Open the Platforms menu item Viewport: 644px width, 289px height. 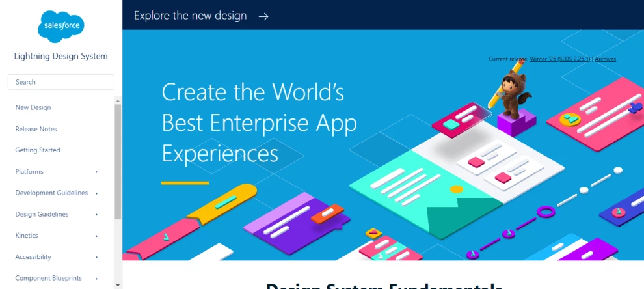(29, 171)
